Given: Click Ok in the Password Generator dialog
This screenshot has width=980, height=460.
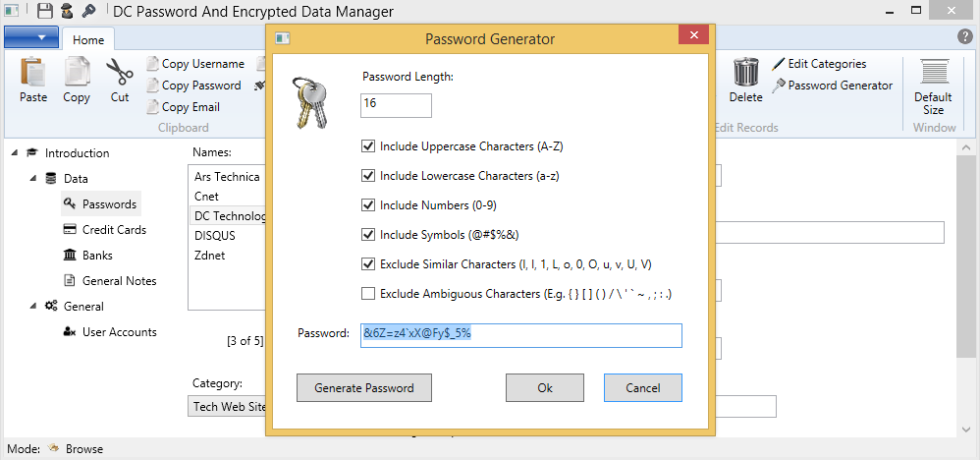Looking at the screenshot, I should [545, 388].
